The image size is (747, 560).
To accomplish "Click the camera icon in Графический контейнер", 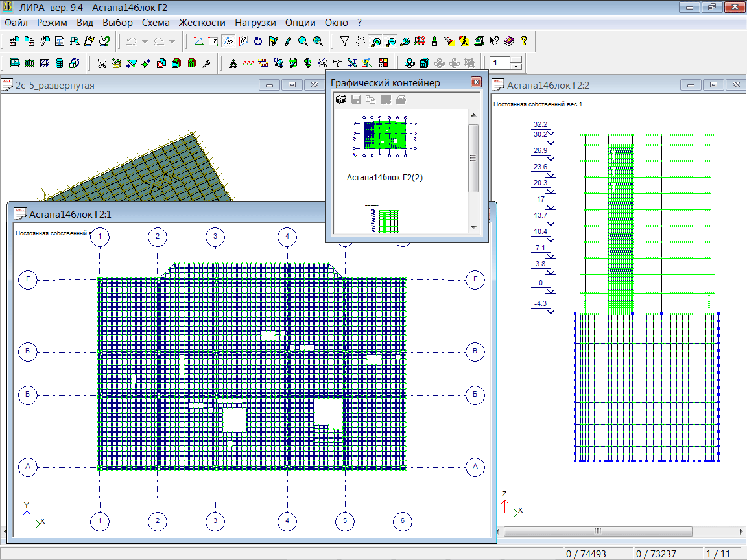I will tap(340, 99).
